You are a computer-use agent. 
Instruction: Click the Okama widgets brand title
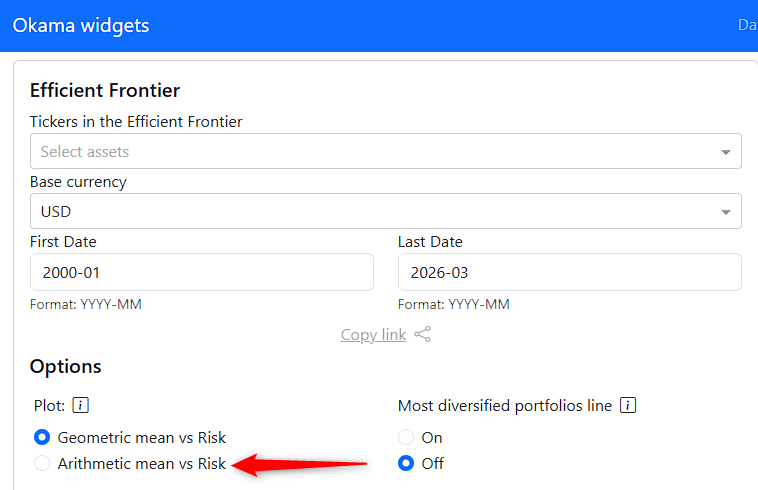coord(81,25)
